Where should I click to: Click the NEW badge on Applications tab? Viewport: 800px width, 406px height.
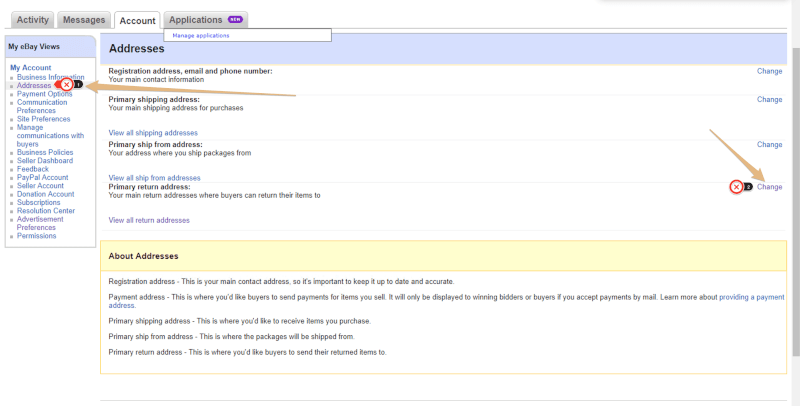[235, 19]
